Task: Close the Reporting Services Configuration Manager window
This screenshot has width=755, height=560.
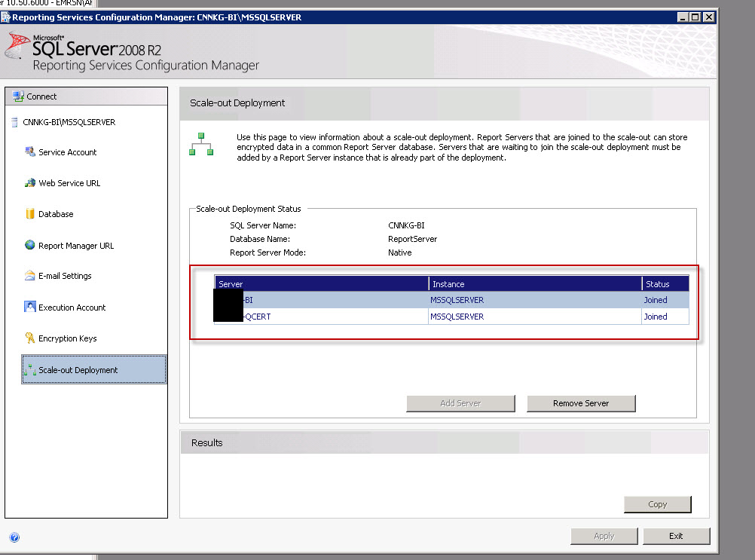Action: [x=709, y=17]
